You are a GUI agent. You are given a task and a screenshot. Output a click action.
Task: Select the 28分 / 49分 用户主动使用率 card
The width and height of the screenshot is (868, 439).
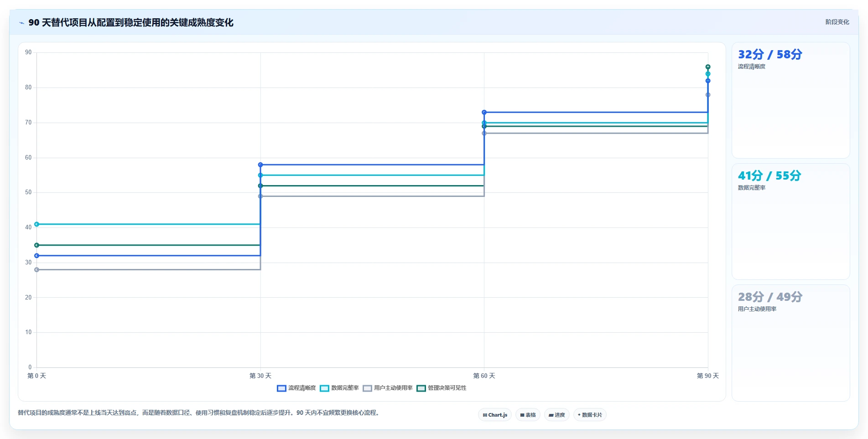pos(790,343)
